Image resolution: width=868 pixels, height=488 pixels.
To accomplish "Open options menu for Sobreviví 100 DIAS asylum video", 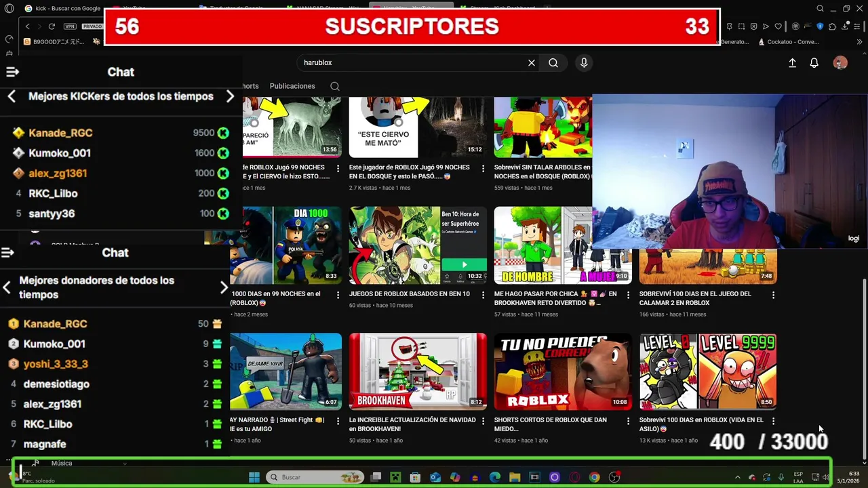I will coord(774,421).
